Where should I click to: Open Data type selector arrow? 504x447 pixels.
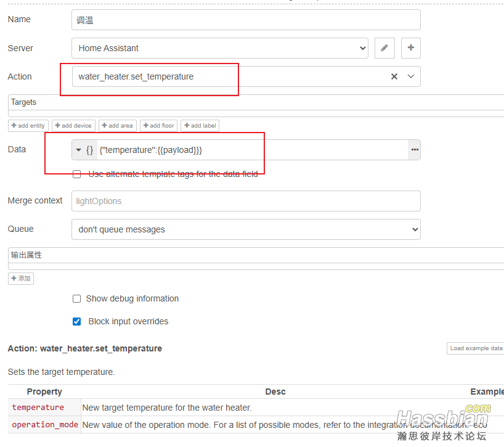pos(78,150)
